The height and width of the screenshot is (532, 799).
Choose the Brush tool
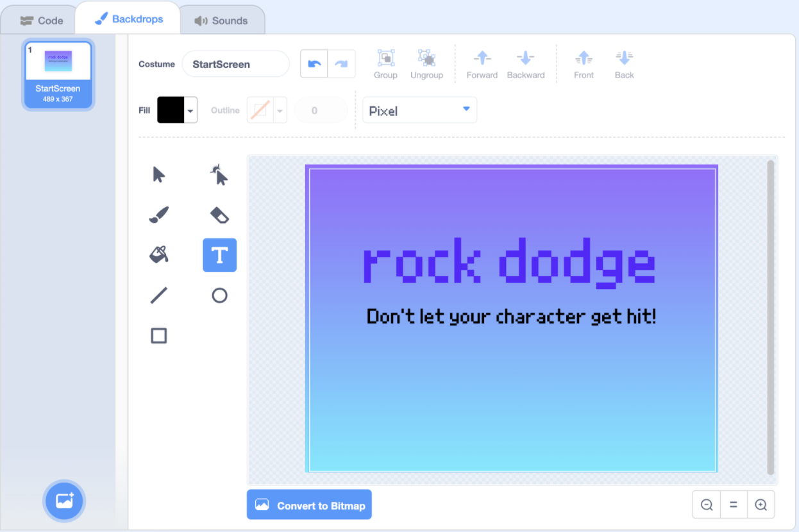click(x=158, y=215)
